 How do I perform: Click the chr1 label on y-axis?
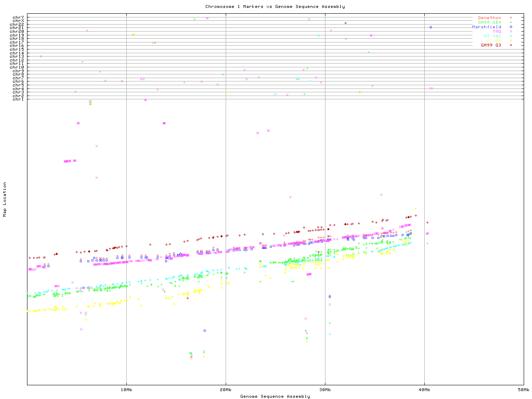18,99
